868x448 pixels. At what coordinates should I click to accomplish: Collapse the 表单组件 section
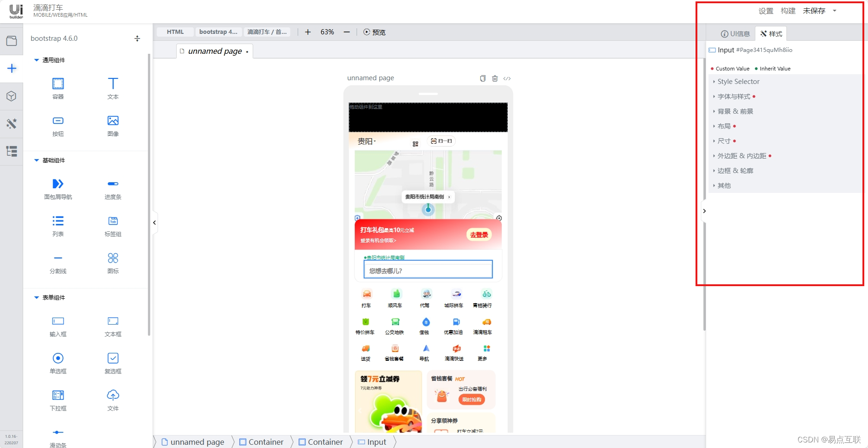[37, 297]
